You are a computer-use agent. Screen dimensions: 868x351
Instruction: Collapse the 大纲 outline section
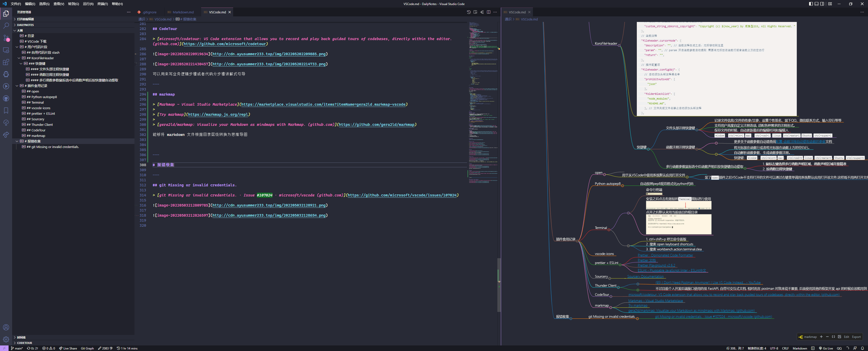(x=73, y=30)
